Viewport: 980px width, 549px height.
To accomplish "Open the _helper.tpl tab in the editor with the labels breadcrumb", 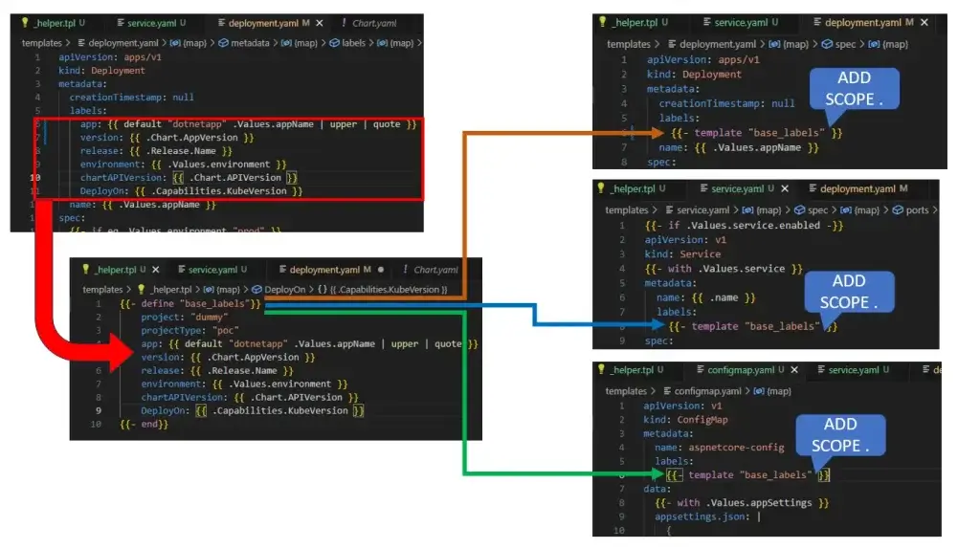I will [x=54, y=23].
